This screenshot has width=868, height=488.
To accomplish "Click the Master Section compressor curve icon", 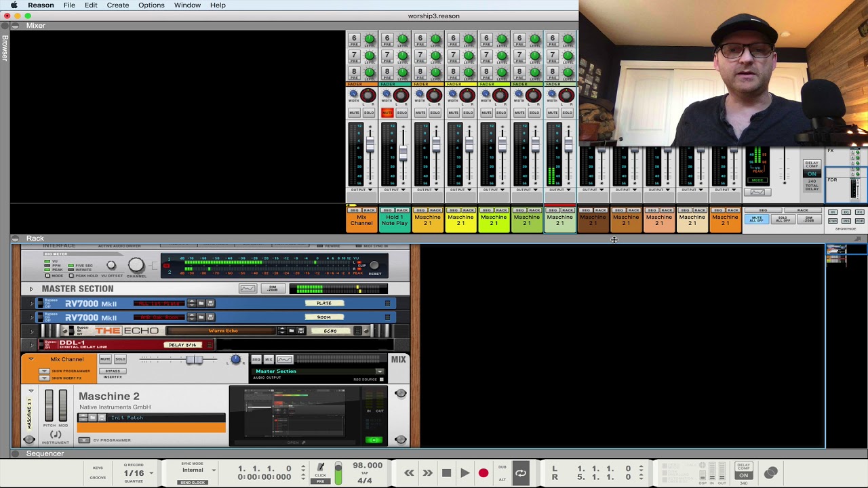I will [x=248, y=289].
